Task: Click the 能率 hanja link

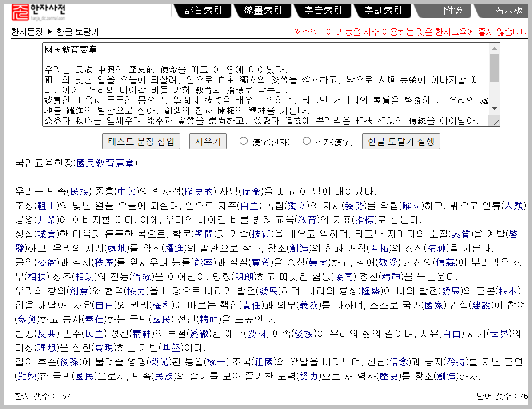Action: pyautogui.click(x=204, y=263)
